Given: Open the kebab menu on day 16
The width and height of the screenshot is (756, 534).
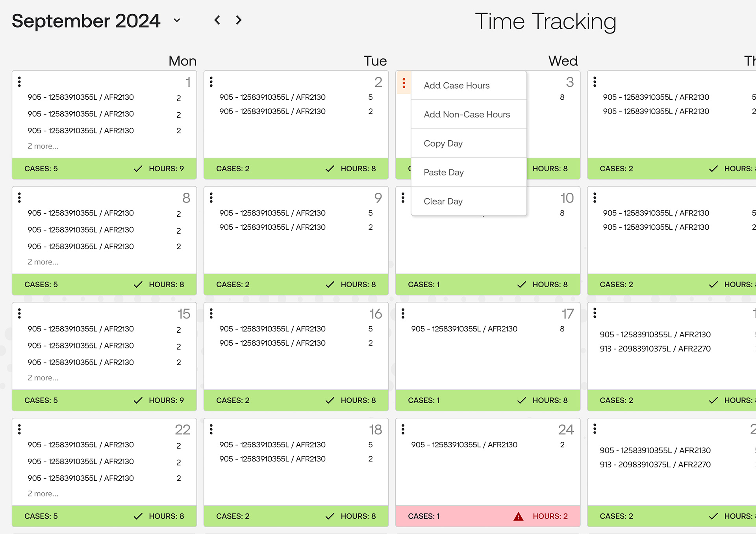Looking at the screenshot, I should click(211, 314).
